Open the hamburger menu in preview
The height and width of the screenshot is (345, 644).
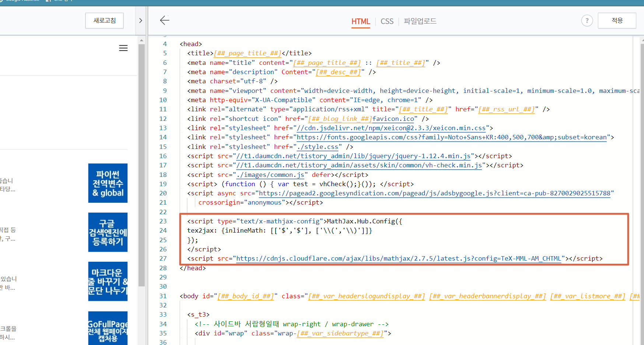[123, 48]
